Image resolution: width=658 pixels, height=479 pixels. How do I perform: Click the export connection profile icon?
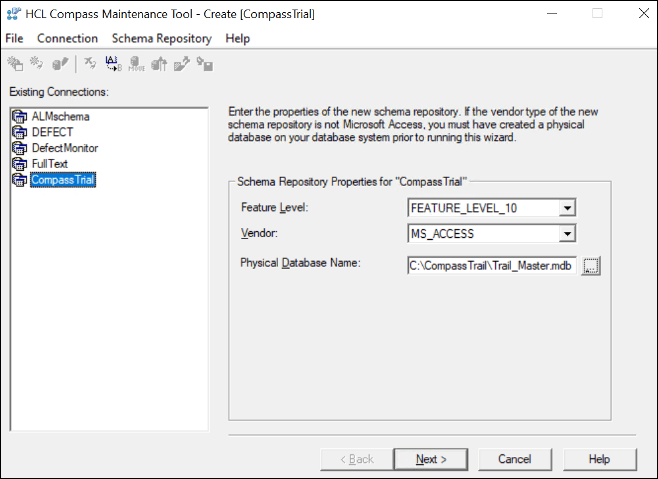(182, 64)
